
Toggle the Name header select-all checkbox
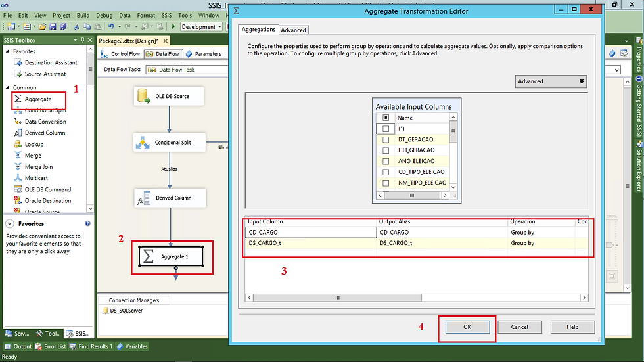386,118
